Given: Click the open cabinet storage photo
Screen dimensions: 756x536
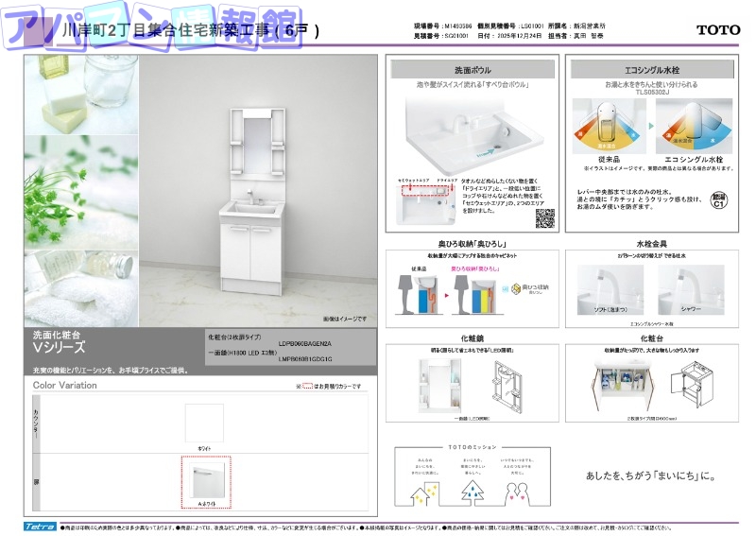Looking at the screenshot, I should click(623, 385).
